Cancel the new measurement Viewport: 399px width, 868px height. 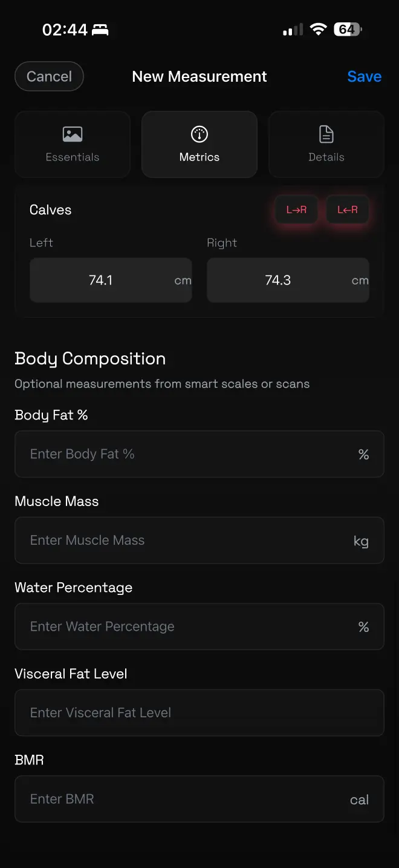[49, 76]
